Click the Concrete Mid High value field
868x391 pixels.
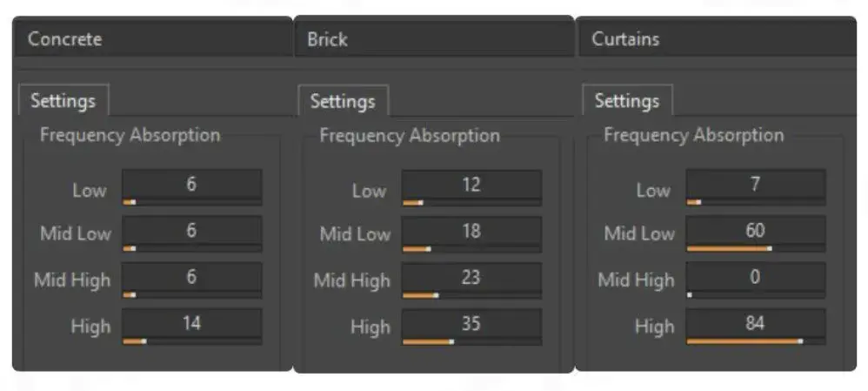(x=191, y=277)
